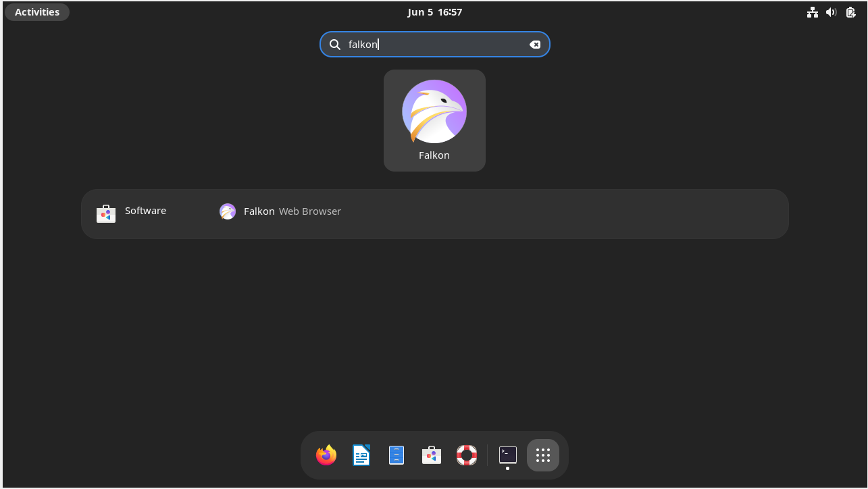Open LibreOffice Writer from the dock

point(361,455)
